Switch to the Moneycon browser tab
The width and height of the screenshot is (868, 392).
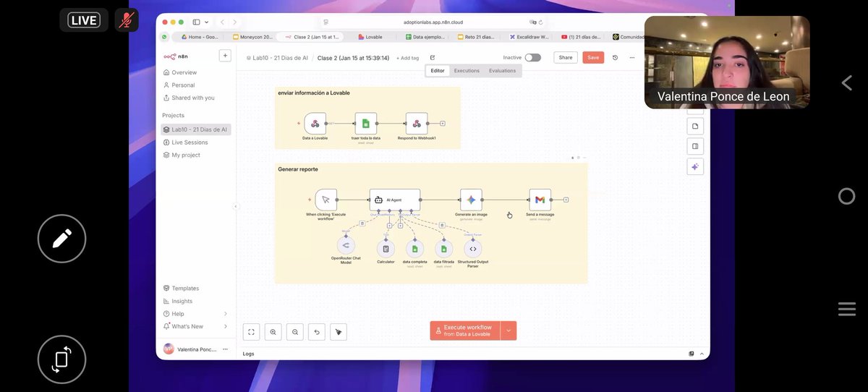tap(253, 36)
